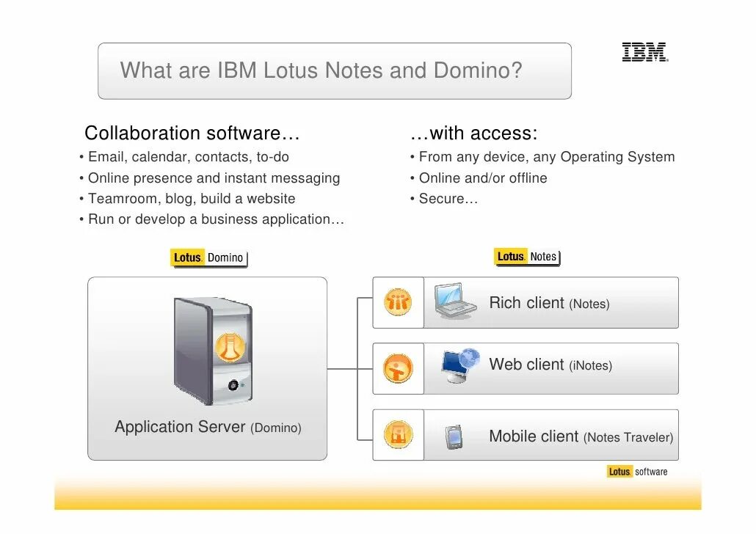756x534 pixels.
Task: Click the orange iNotes web client icon
Action: [x=398, y=368]
